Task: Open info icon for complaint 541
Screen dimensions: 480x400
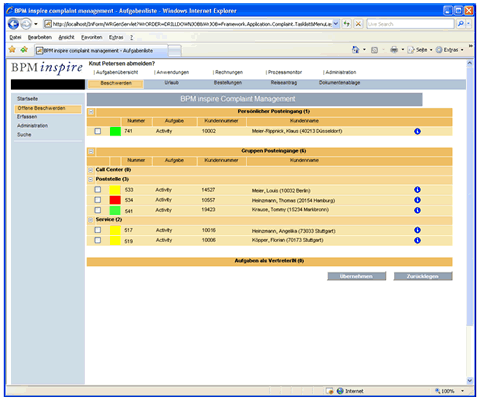Action: point(417,210)
